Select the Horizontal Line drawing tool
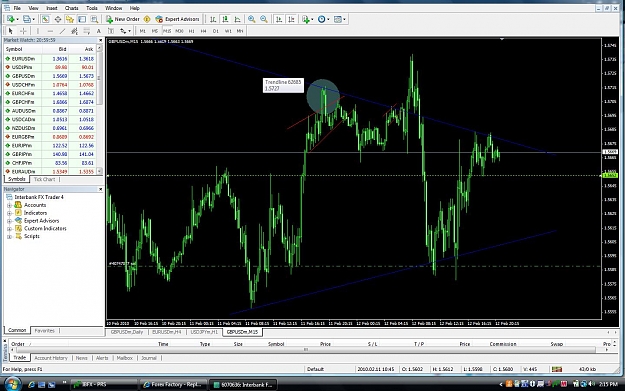 [x=50, y=31]
